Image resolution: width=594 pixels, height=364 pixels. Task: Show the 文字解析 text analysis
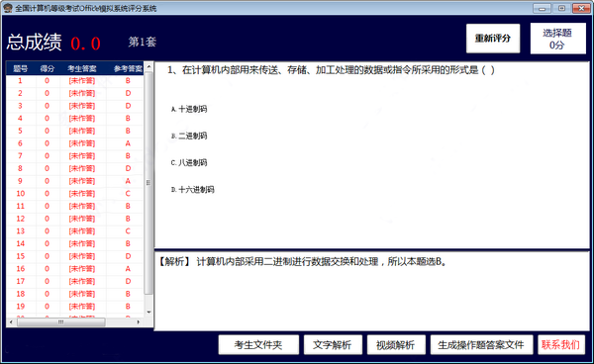[x=333, y=344]
